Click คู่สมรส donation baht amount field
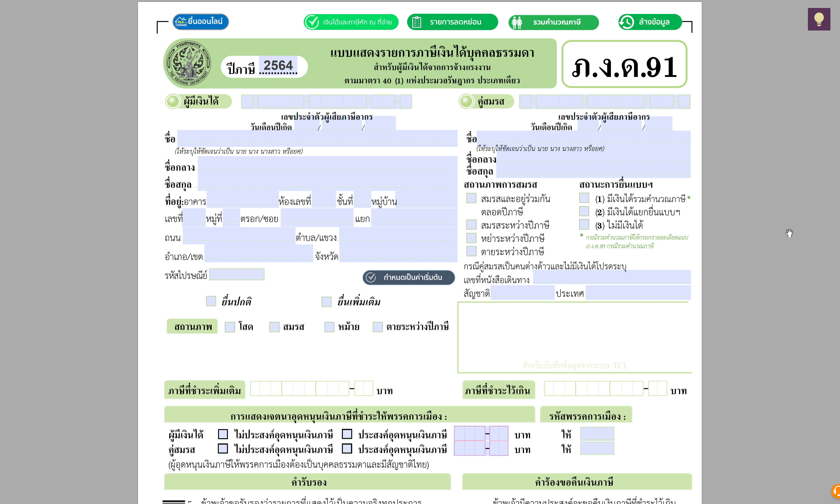The height and width of the screenshot is (504, 840). click(481, 448)
